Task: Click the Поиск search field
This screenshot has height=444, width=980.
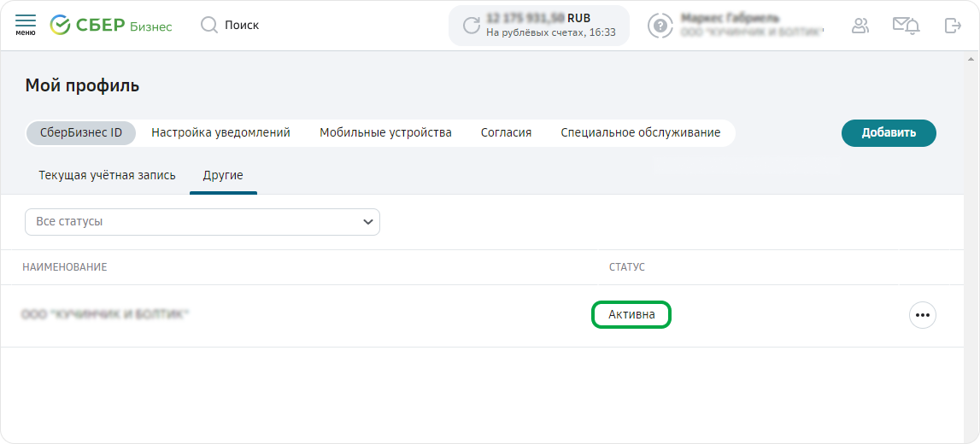Action: 242,25
